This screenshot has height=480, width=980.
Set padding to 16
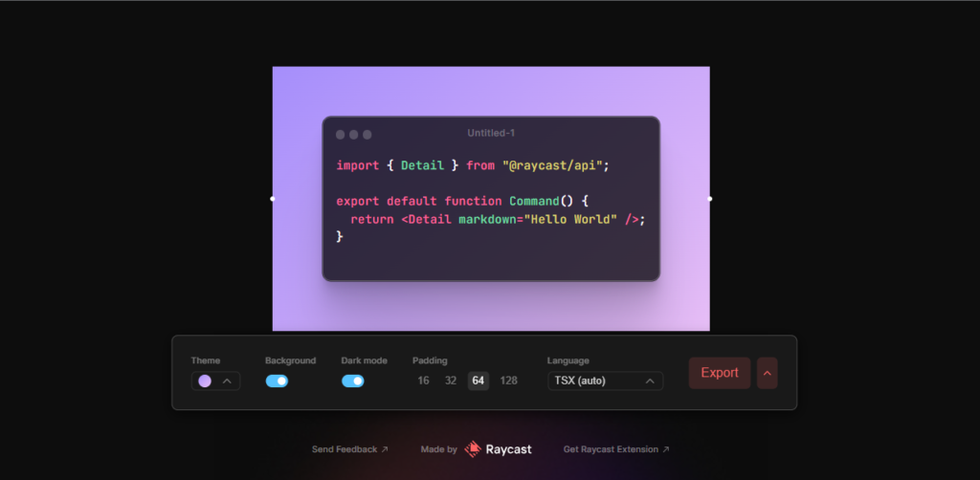[423, 381]
